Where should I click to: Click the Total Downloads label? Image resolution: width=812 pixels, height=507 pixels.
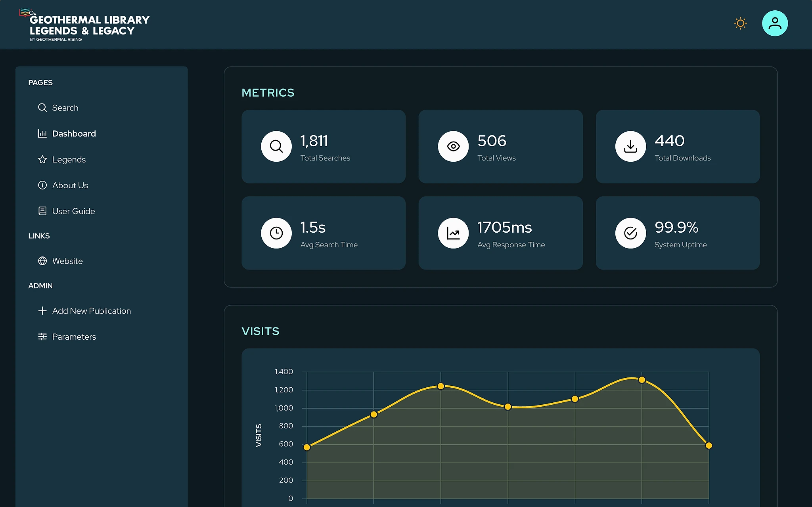[682, 158]
